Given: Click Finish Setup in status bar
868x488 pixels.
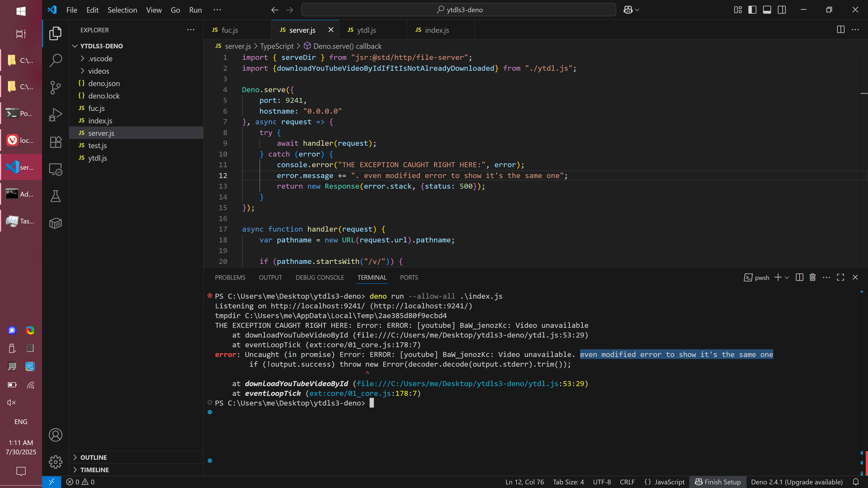Looking at the screenshot, I should point(718,482).
